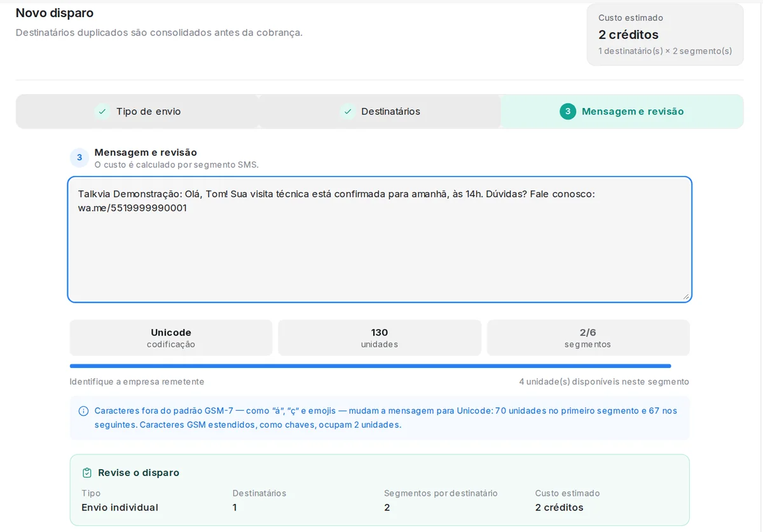Click the blue segment usage progress bar
763x532 pixels.
(x=370, y=366)
